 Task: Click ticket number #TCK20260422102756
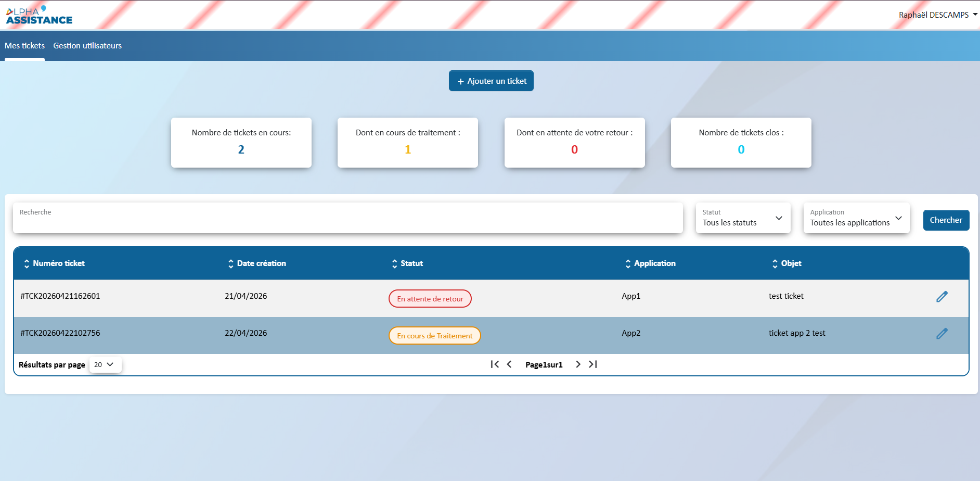click(60, 333)
